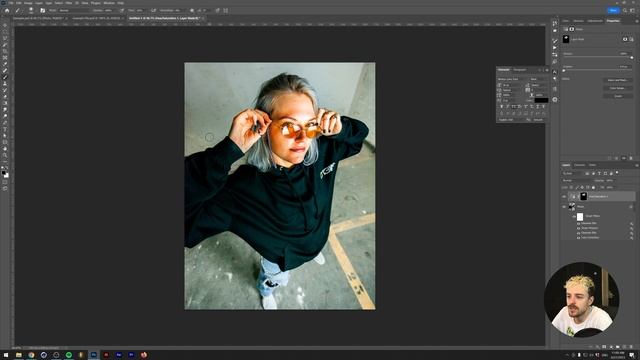Click the Smart Filters mask thumbnail
The image size is (640, 360).
point(580,217)
